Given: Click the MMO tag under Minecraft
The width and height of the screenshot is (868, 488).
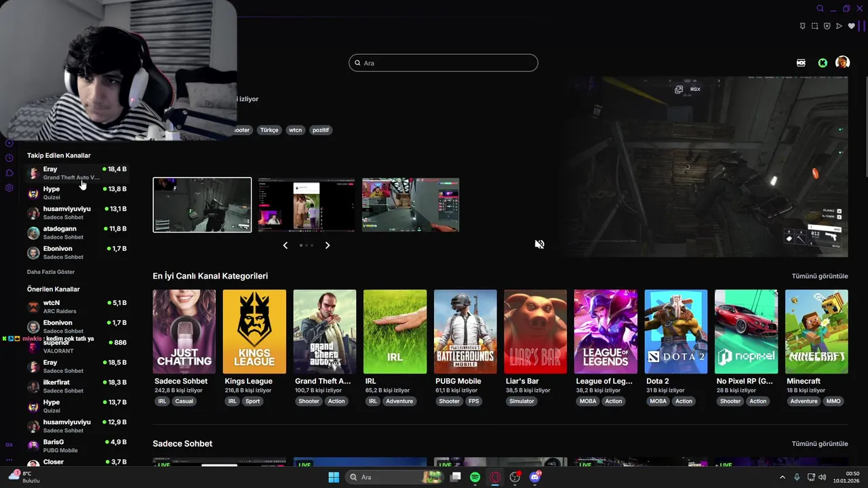Looking at the screenshot, I should click(833, 401).
